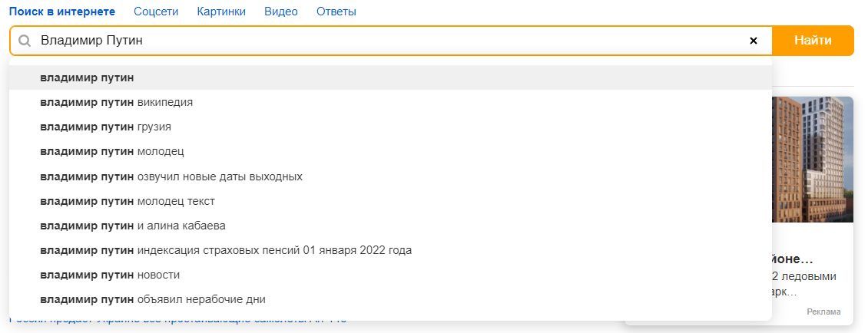868x333 pixels.
Task: Open the Соцсети tab
Action: [155, 12]
